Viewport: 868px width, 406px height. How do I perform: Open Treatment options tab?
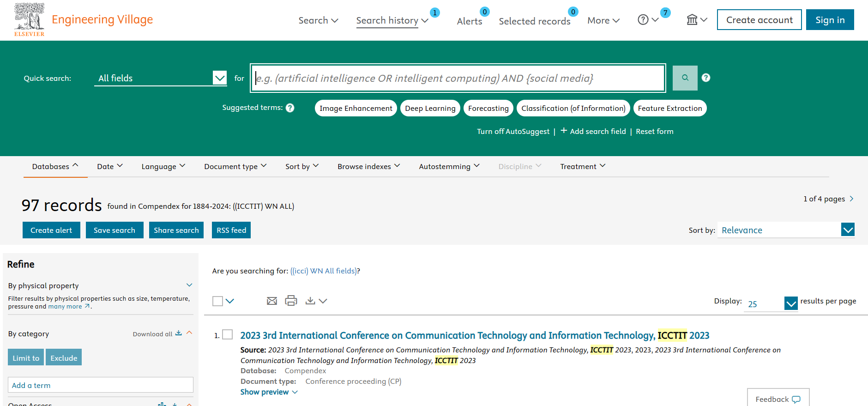[x=583, y=166]
